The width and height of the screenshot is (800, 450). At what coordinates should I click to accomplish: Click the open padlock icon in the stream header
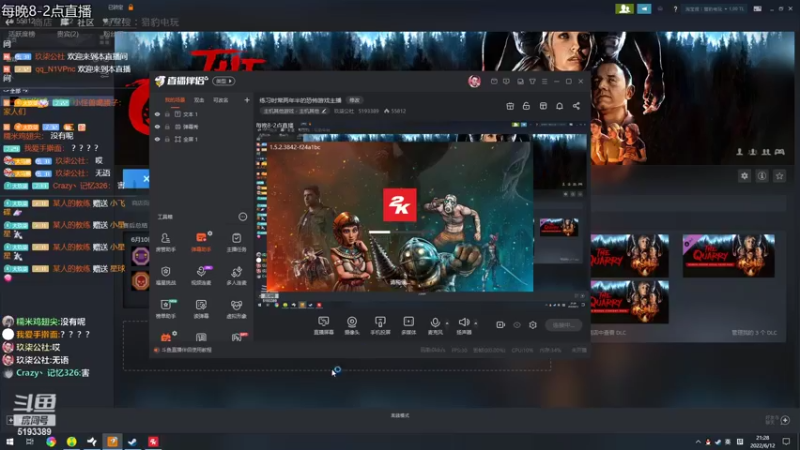click(526, 106)
